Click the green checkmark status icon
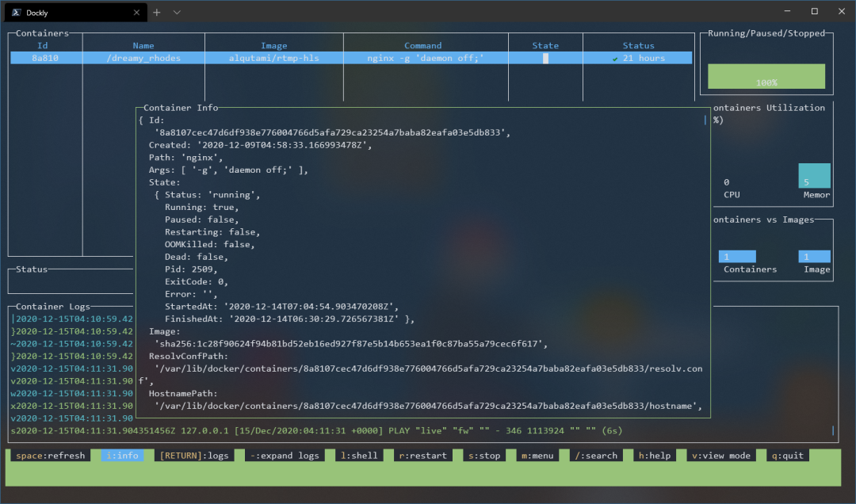Image resolution: width=856 pixels, height=504 pixels. (x=615, y=59)
